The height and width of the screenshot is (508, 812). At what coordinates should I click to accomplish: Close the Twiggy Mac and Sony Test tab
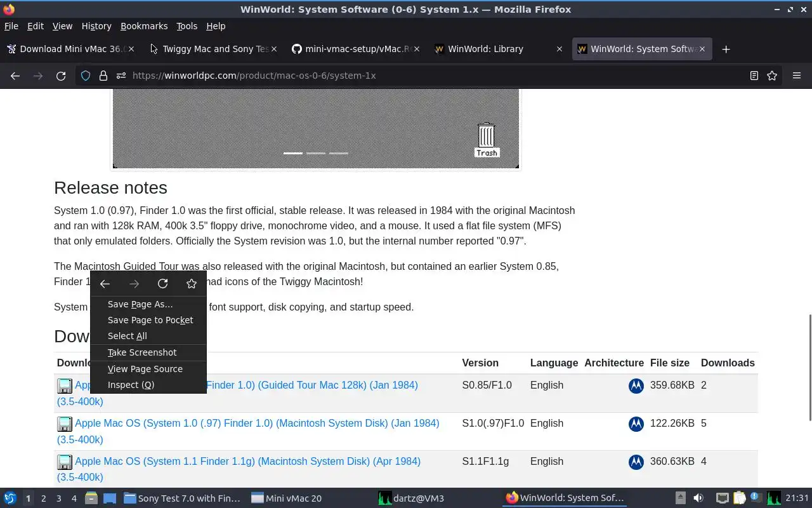[x=274, y=49]
